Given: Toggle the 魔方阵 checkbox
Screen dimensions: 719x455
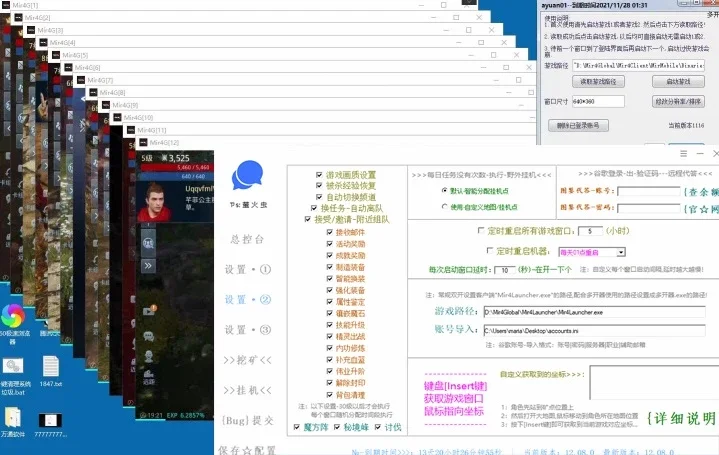Looking at the screenshot, I should tap(297, 427).
